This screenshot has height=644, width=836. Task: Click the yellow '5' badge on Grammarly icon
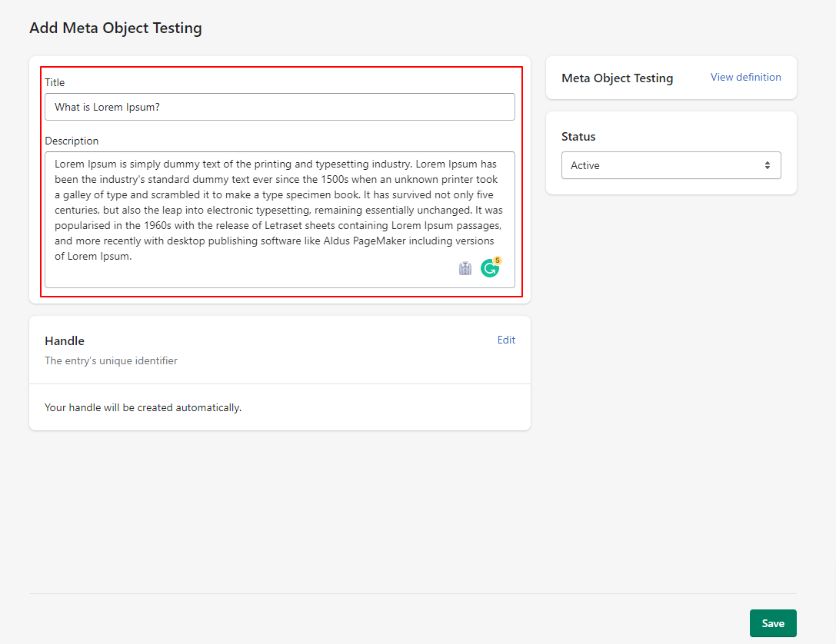497,261
